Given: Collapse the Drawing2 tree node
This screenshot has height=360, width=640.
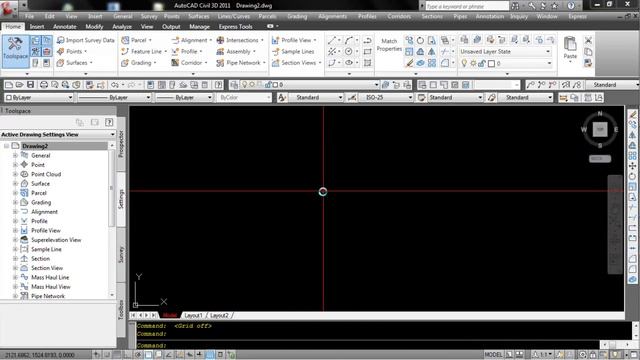Looking at the screenshot, I should tap(6, 146).
